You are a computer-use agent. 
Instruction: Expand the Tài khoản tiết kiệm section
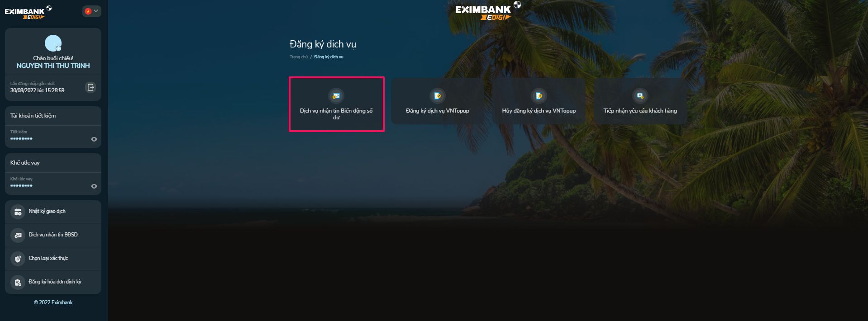click(53, 116)
